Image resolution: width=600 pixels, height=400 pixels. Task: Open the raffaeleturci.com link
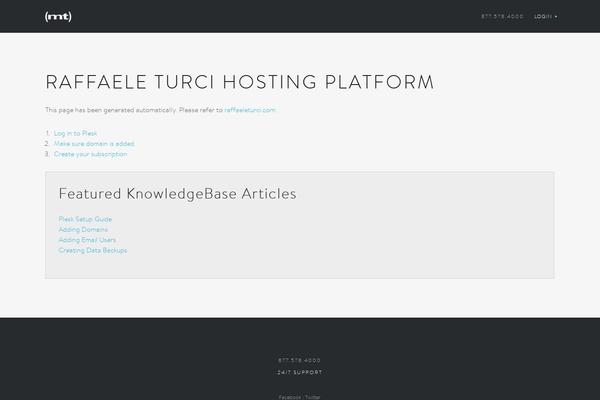pos(249,110)
